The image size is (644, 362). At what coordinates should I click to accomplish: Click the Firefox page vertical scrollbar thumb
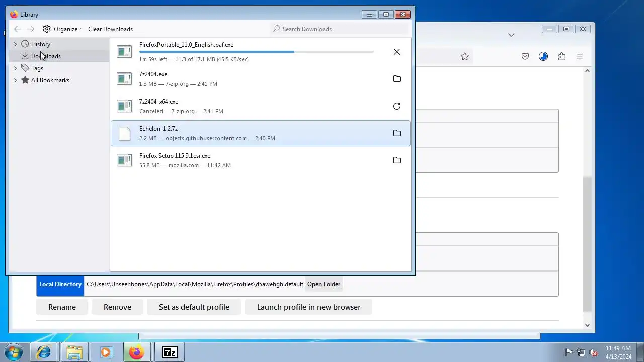pos(587,244)
